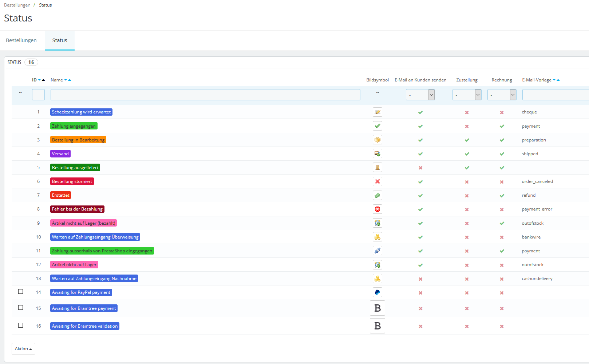Viewport: 589px width, 364px height.
Task: Click the bankwire template cell
Action: click(531, 237)
